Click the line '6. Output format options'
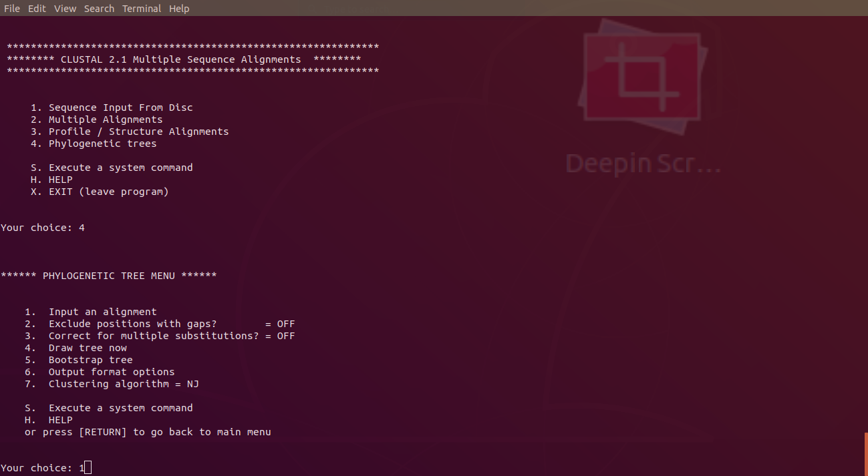The width and height of the screenshot is (868, 476). [100, 372]
